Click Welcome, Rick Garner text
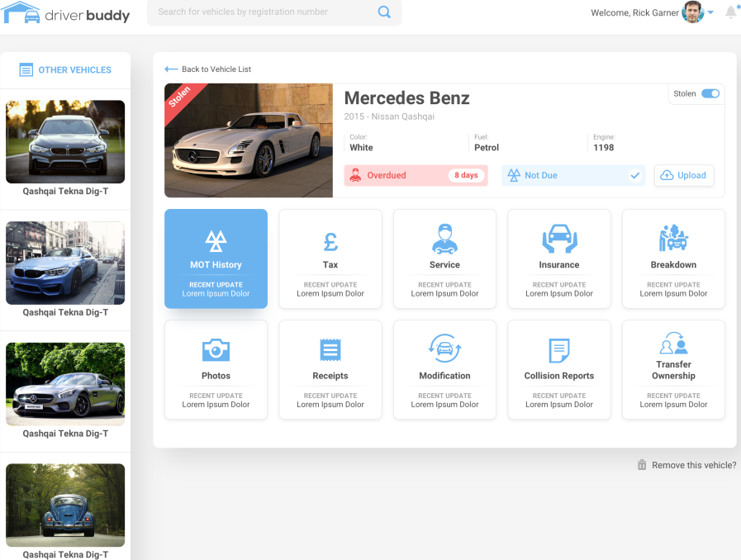Screen dimensions: 741x560 pos(634,12)
